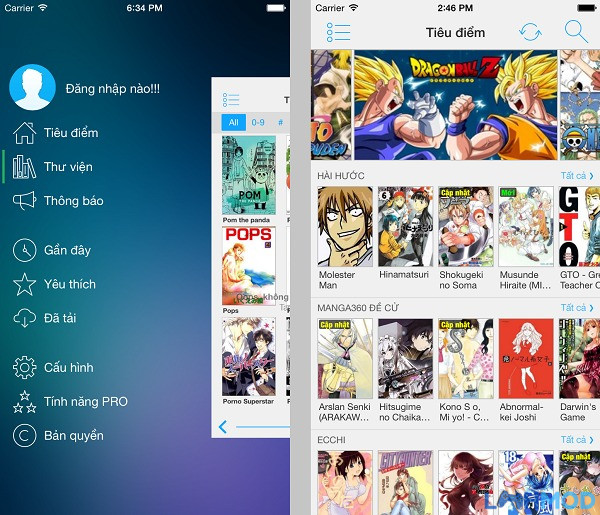
Task: Click Tính năng PRO three-stars icon
Action: tap(24, 401)
